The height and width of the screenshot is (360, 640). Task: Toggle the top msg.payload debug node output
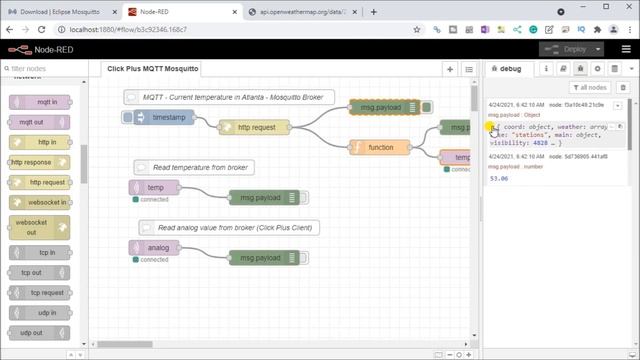tap(427, 107)
